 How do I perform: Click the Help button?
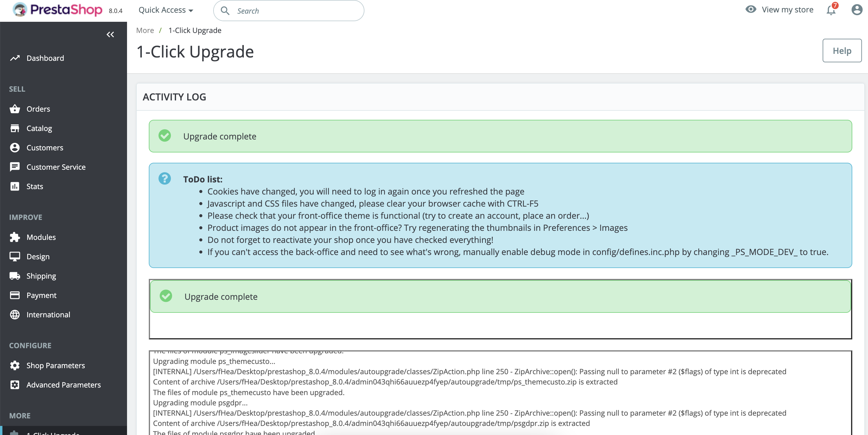point(841,51)
